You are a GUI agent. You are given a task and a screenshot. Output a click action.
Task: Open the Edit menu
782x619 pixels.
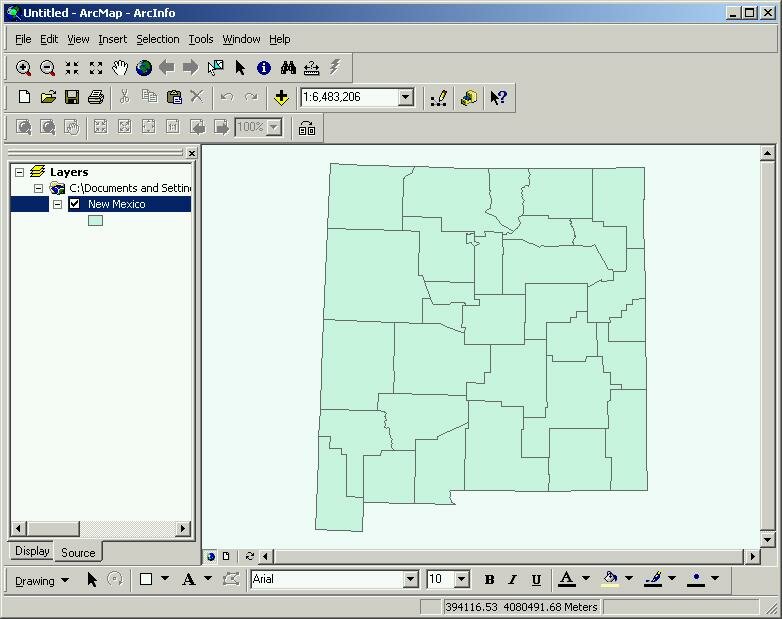tap(49, 39)
